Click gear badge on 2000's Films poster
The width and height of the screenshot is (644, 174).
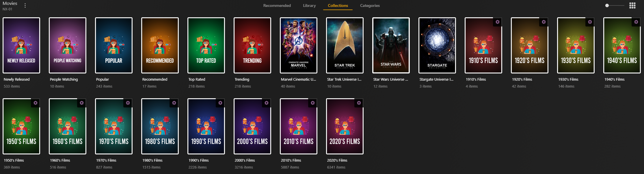[x=267, y=103]
